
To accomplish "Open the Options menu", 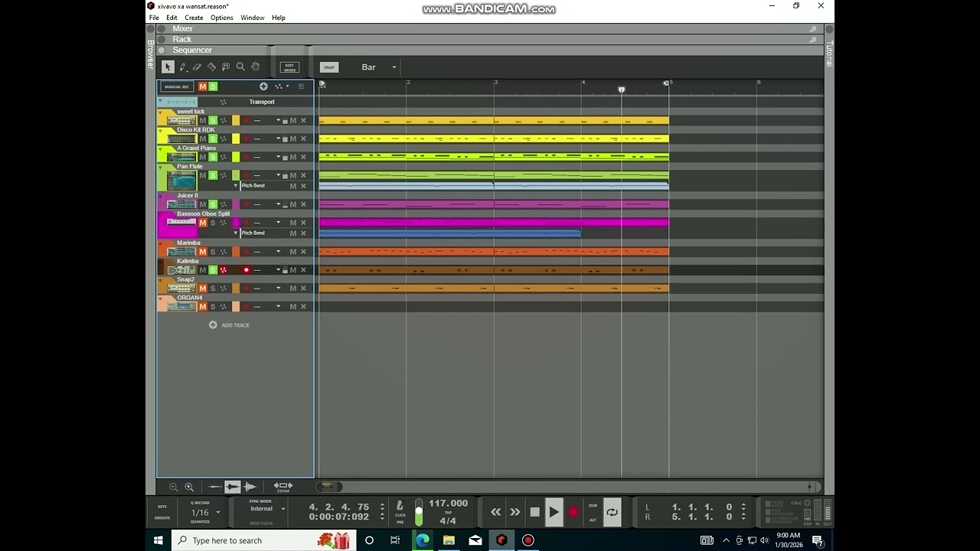I will [x=222, y=18].
